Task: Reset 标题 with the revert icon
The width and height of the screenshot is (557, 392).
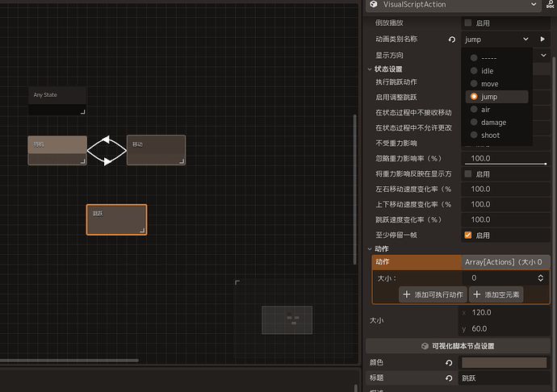Action: pyautogui.click(x=449, y=378)
